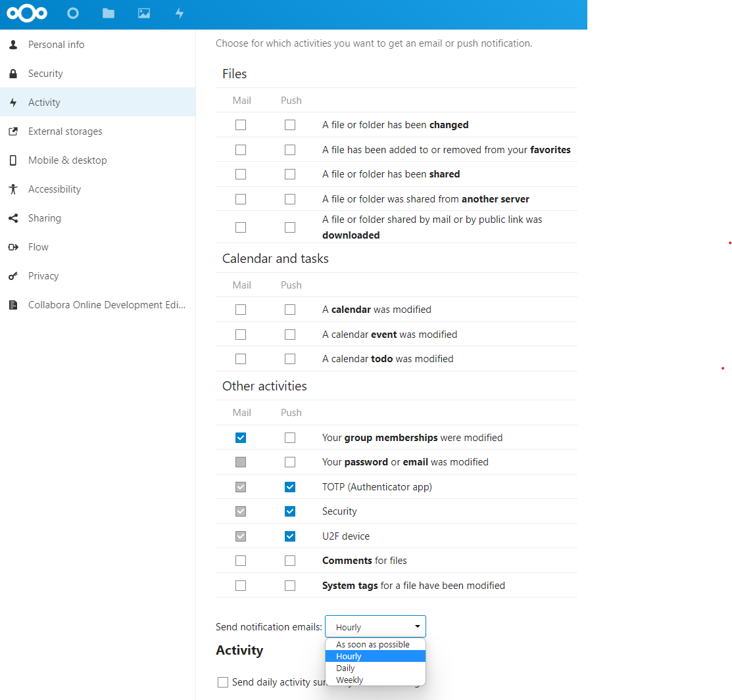Click the Accessibility figure icon
The width and height of the screenshot is (732, 700).
pos(13,189)
